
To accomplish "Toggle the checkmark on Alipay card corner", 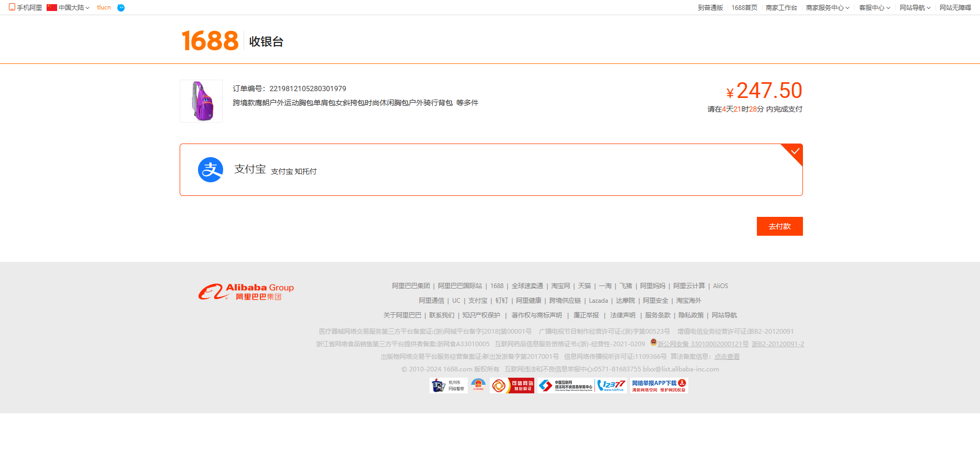I will click(x=795, y=151).
